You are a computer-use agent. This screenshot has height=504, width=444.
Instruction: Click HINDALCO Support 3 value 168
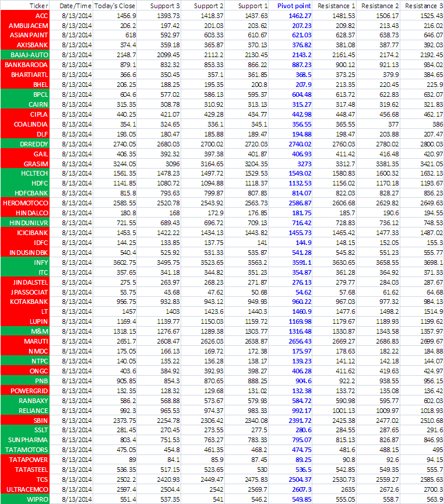[x=174, y=213]
